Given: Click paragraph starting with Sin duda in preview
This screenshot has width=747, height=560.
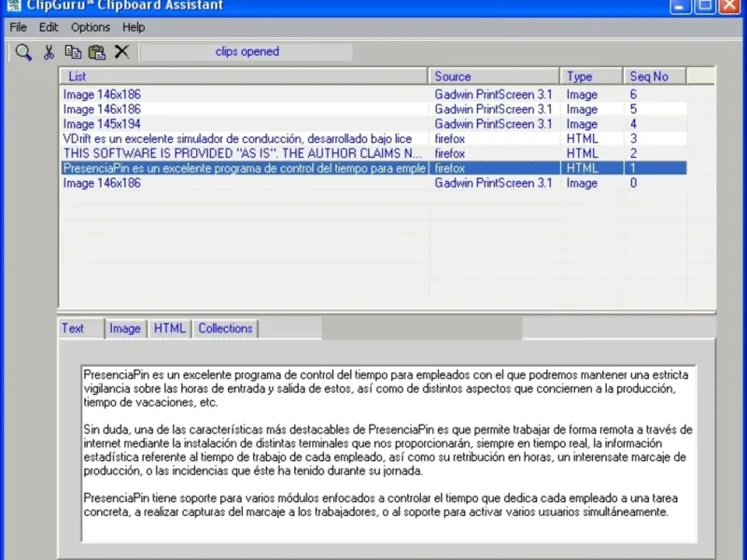Looking at the screenshot, I should (388, 450).
